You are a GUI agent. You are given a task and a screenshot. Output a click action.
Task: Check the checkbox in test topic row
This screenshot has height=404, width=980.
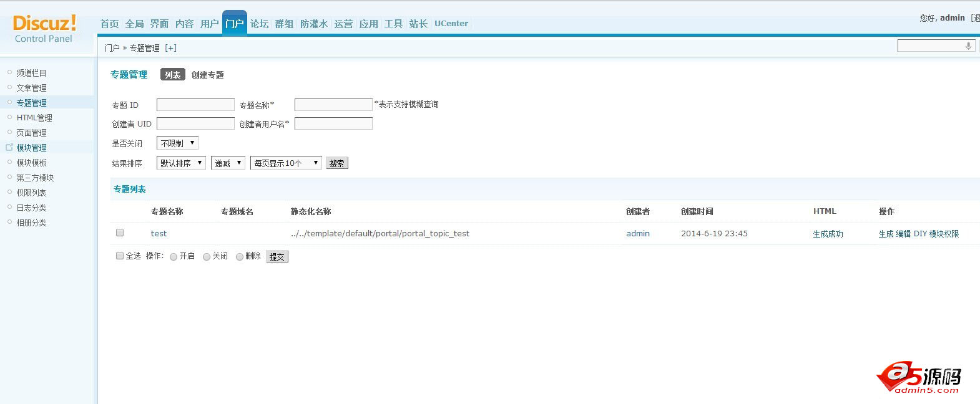click(120, 233)
